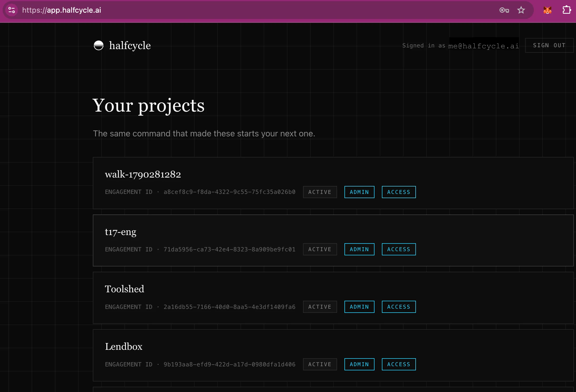Open the extensions puzzle icon
576x392 pixels.
click(x=567, y=10)
